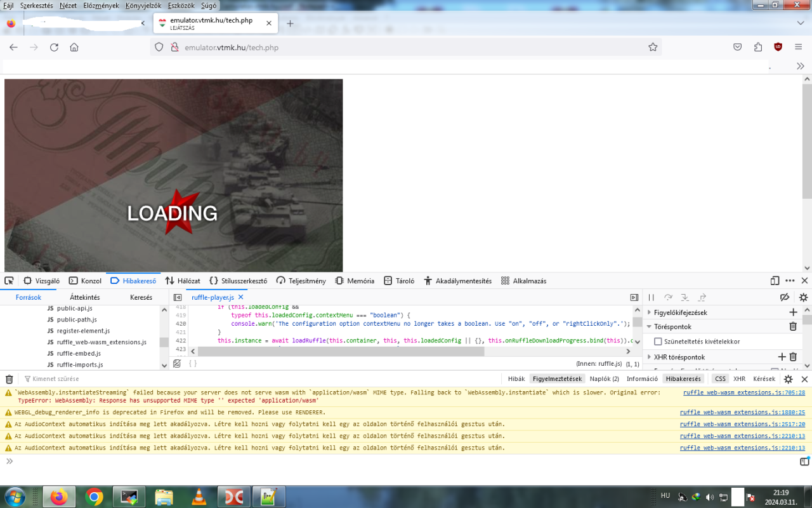The height and width of the screenshot is (508, 812).
Task: Click the console multi-line editor icon
Action: coord(804,462)
